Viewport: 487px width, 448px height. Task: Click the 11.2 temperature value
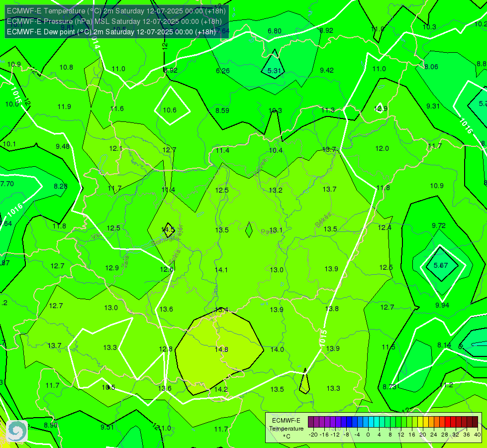[x=446, y=385]
